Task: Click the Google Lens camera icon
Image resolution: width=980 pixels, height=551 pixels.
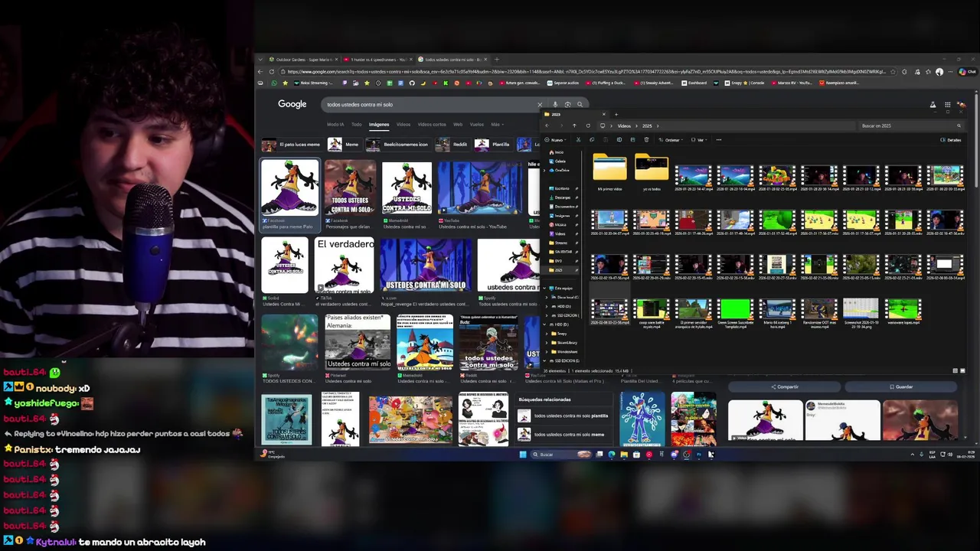Action: pyautogui.click(x=567, y=104)
